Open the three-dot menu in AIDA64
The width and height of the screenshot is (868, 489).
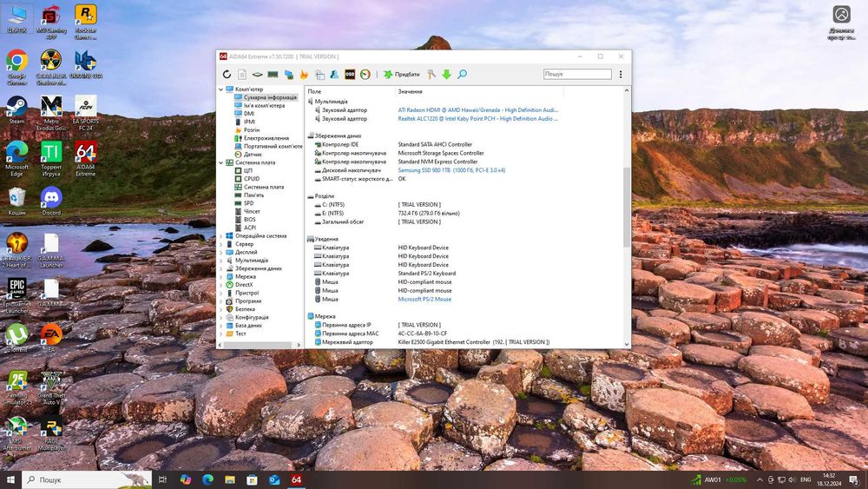point(621,75)
